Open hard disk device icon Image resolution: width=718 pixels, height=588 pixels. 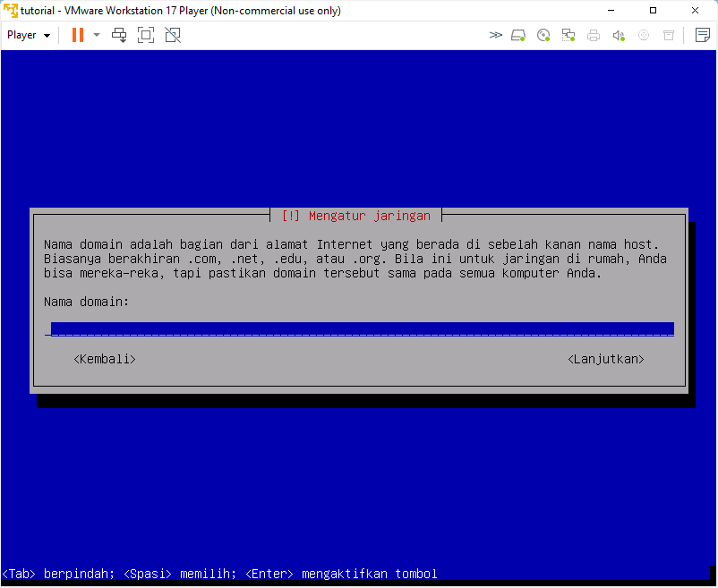[518, 35]
